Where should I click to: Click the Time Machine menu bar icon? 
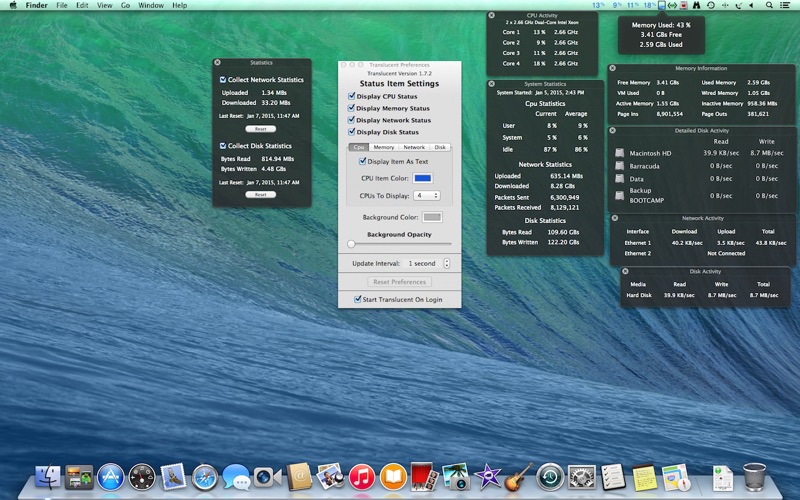point(711,5)
